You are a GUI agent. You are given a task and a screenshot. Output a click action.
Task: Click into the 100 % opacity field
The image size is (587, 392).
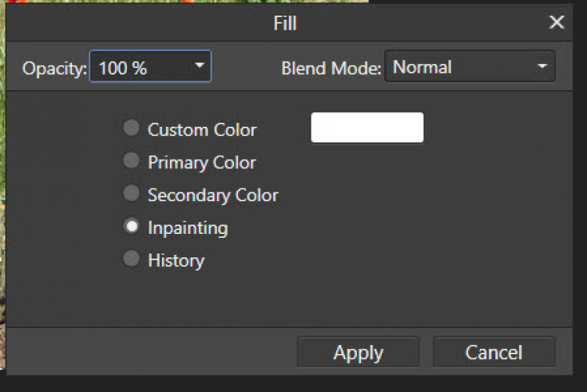click(x=150, y=67)
